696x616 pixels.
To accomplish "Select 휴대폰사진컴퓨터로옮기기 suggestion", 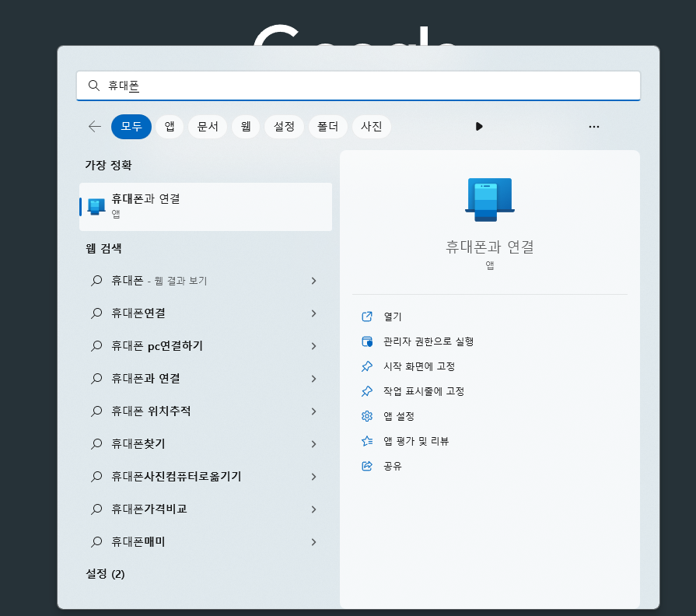I will click(205, 476).
